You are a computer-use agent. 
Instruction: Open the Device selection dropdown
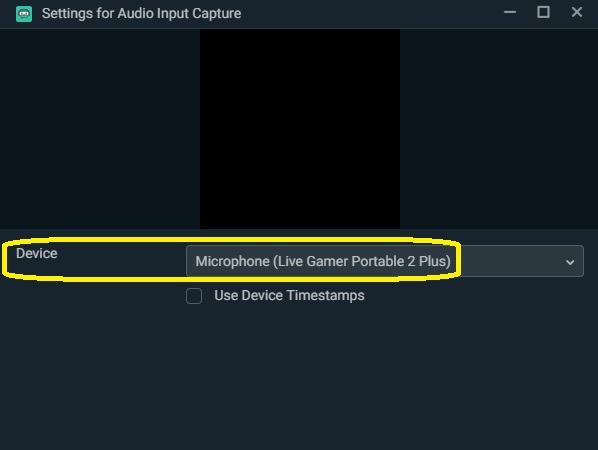(384, 261)
